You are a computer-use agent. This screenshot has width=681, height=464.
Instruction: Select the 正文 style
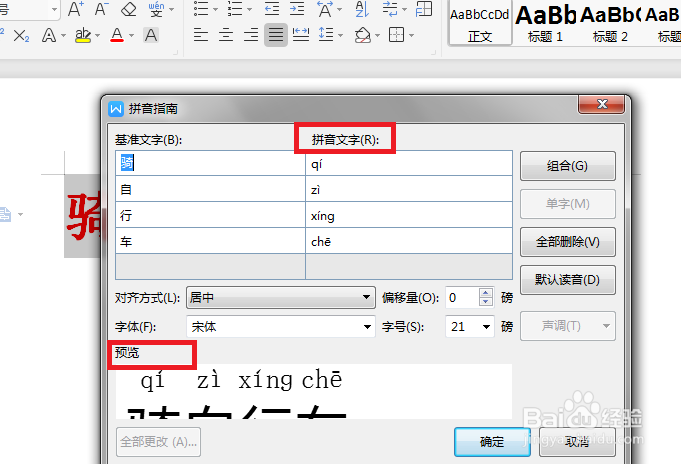[480, 25]
